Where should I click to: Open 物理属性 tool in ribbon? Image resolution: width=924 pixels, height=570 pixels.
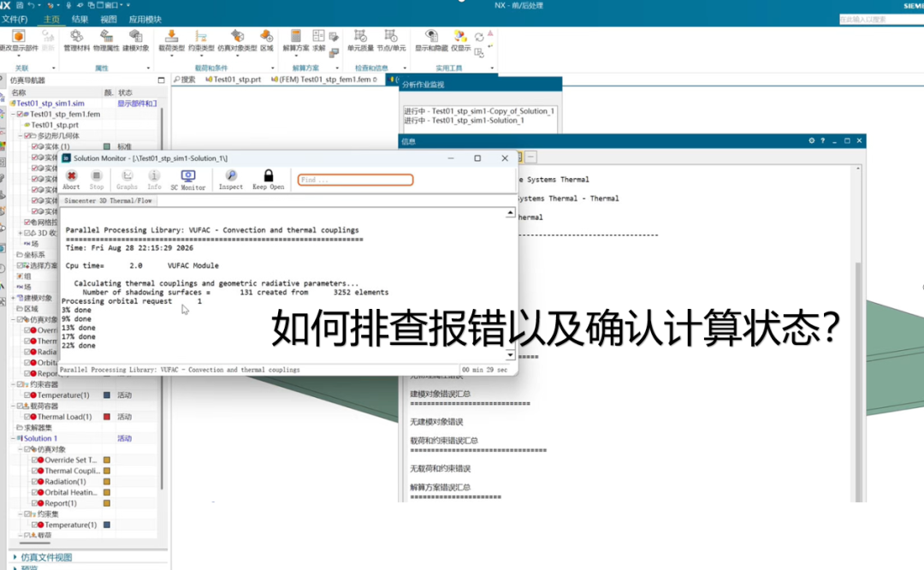pyautogui.click(x=106, y=41)
